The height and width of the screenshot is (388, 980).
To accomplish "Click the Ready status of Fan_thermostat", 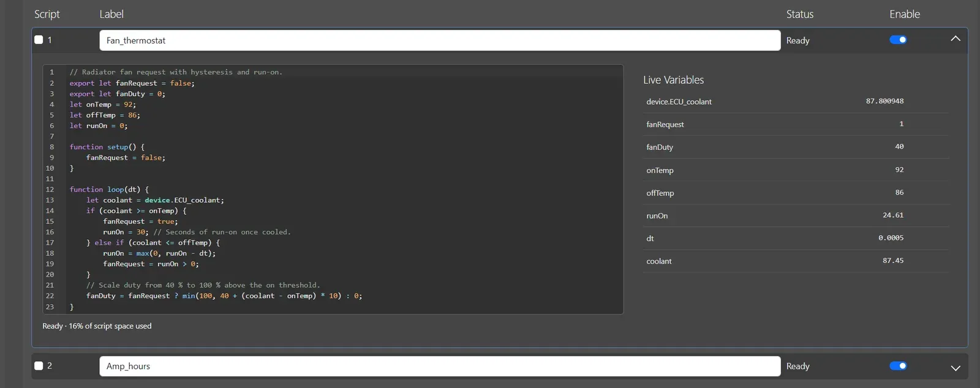I will pyautogui.click(x=797, y=40).
